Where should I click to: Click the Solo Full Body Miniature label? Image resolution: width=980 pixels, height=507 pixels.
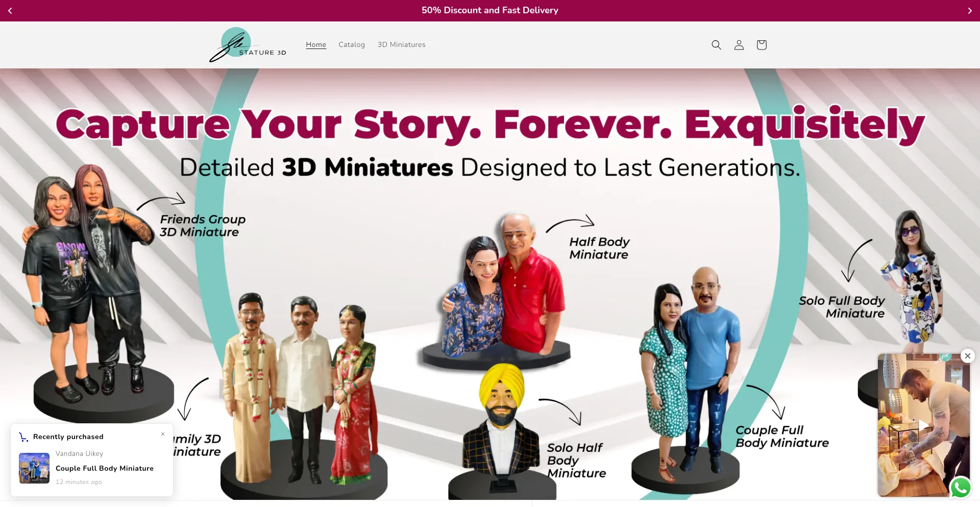pos(842,307)
